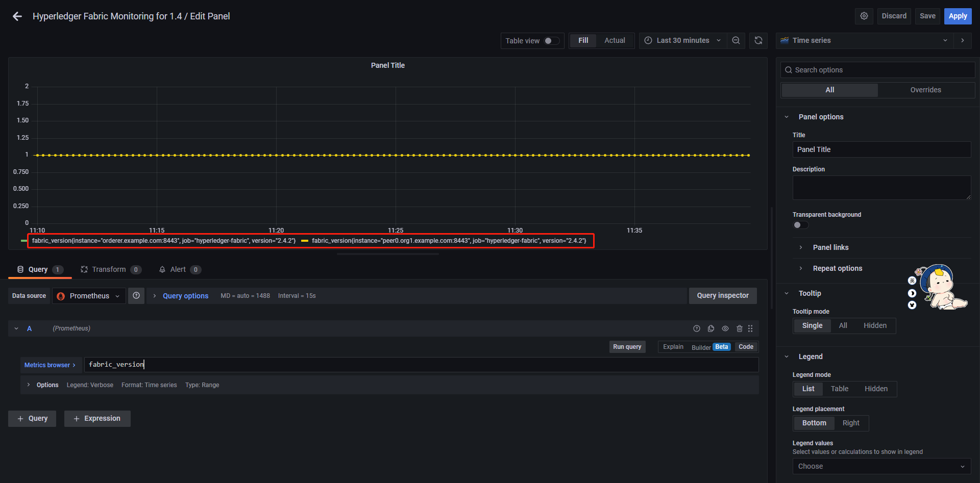Image resolution: width=980 pixels, height=483 pixels.
Task: Add a new Expression
Action: [97, 418]
